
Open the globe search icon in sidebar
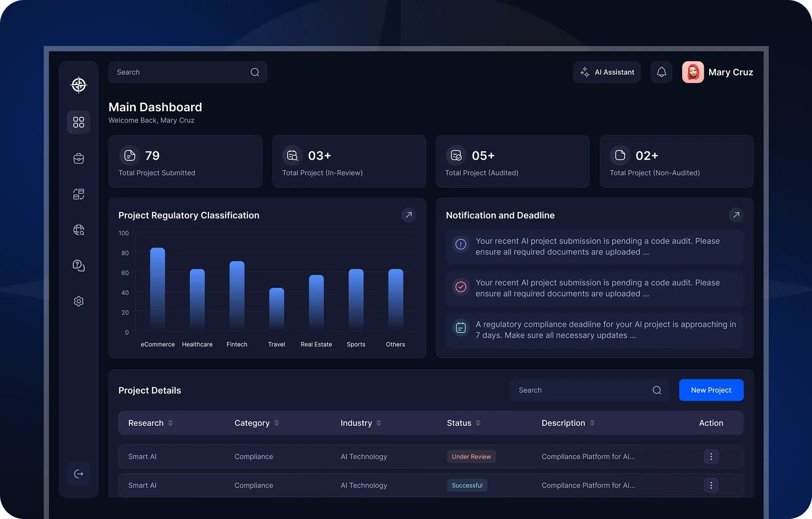pos(79,230)
